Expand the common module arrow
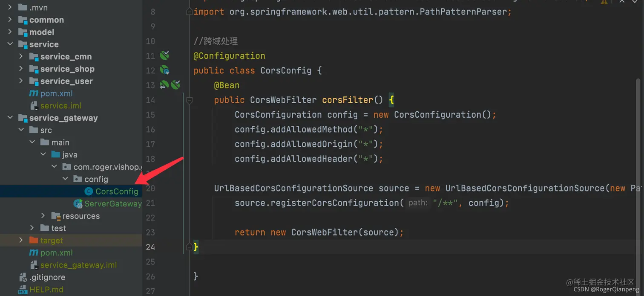This screenshot has height=296, width=644. 10,20
